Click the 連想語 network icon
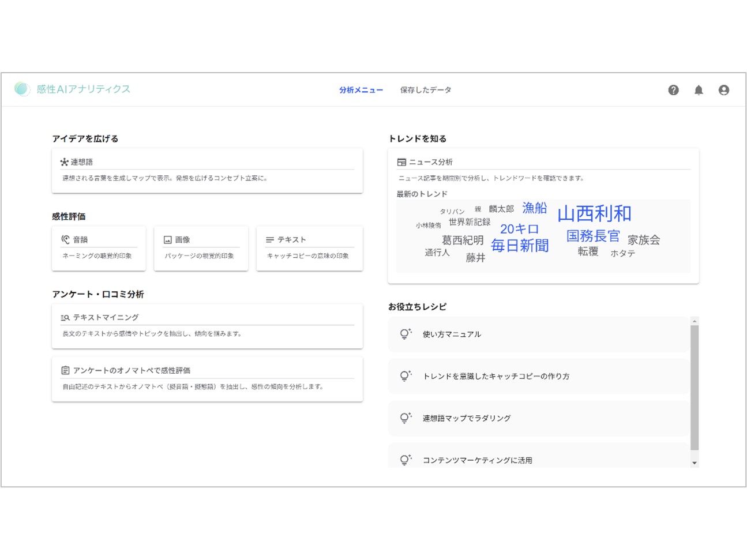Image resolution: width=747 pixels, height=560 pixels. click(x=64, y=162)
